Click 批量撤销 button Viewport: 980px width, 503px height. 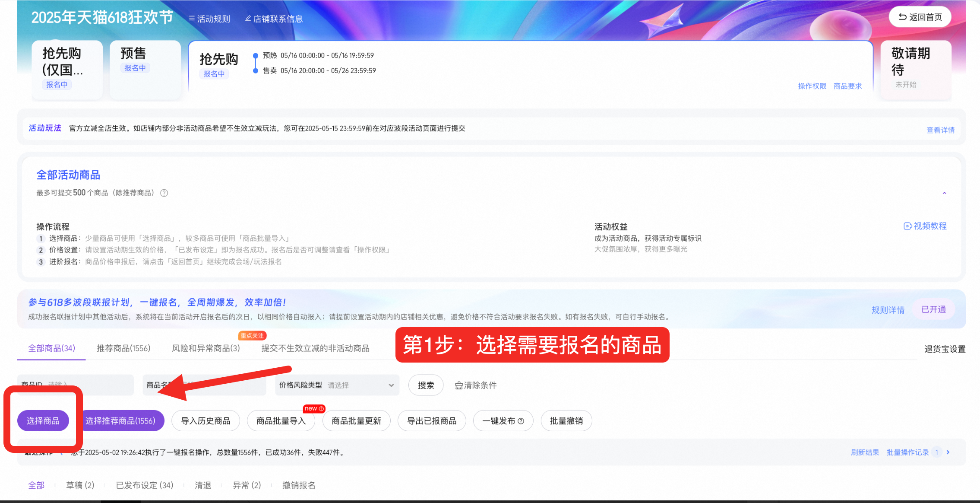coord(566,421)
